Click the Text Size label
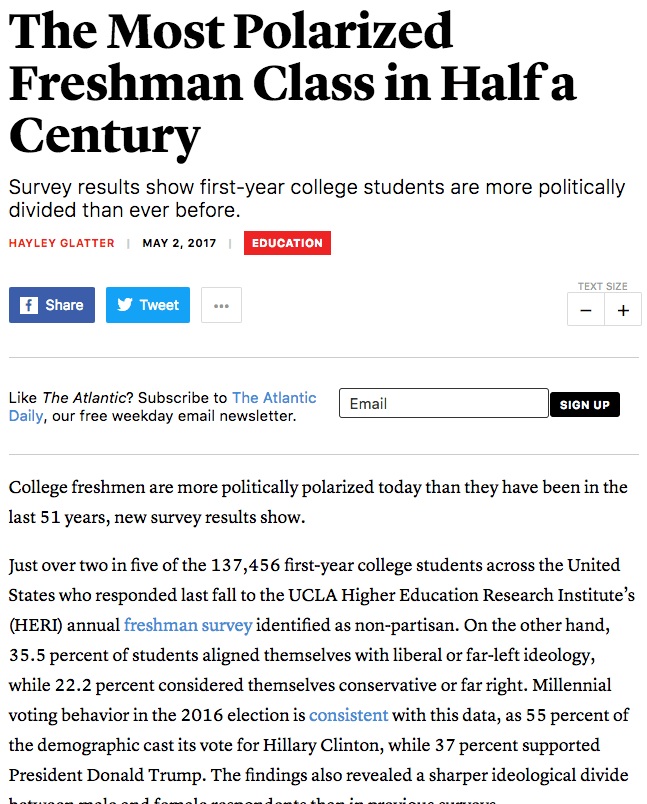The width and height of the screenshot is (647, 804). (603, 287)
